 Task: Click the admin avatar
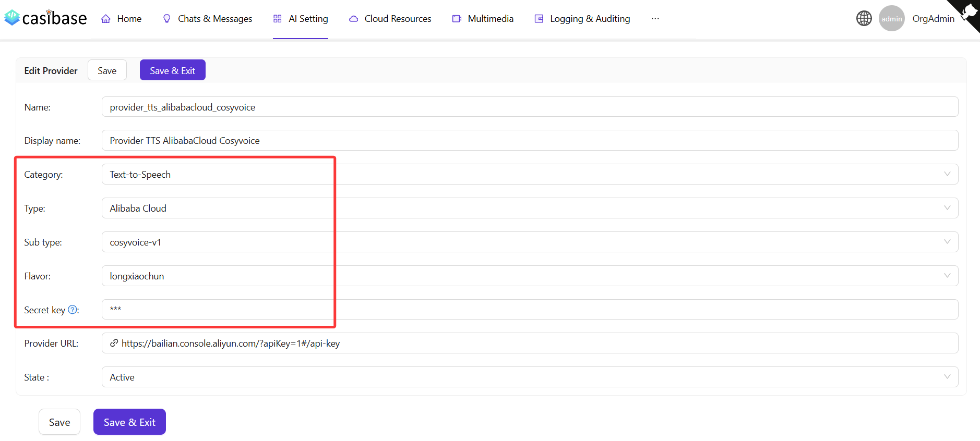[892, 18]
